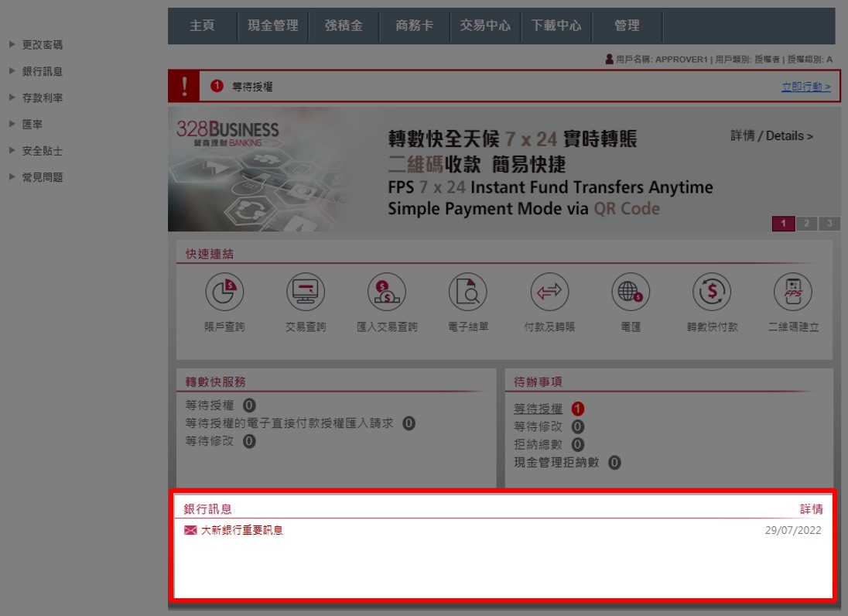
Task: Open the 交易查詢 quick link icon
Action: (306, 293)
